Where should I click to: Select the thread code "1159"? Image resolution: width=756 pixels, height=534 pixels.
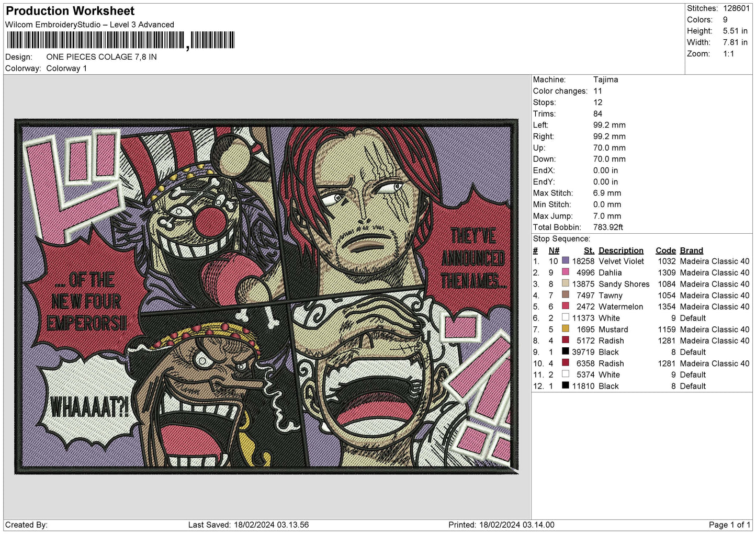tap(667, 330)
